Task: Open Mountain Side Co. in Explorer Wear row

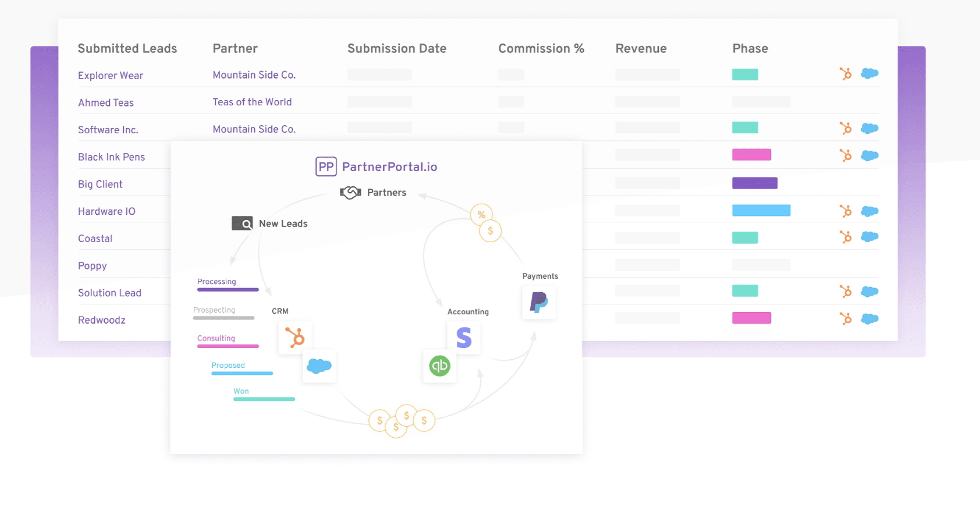Action: (254, 75)
